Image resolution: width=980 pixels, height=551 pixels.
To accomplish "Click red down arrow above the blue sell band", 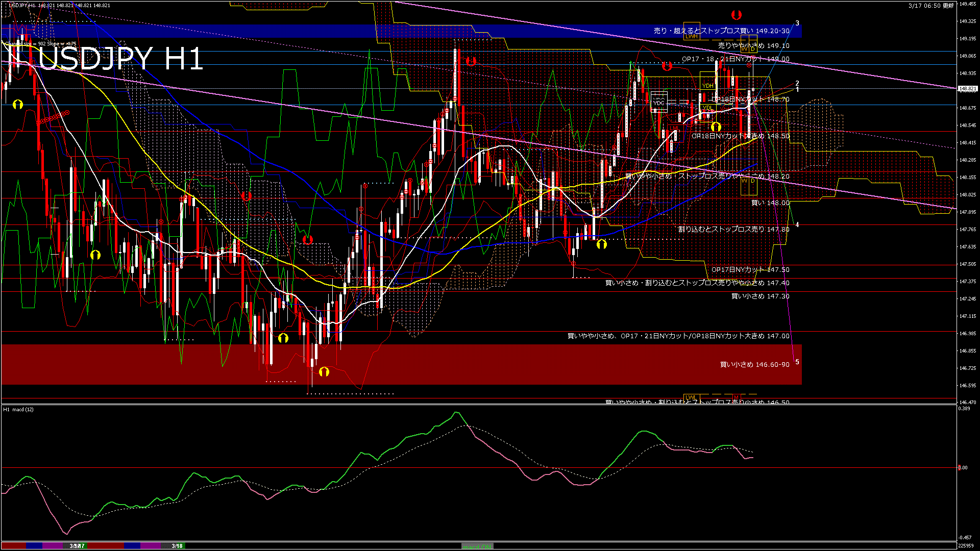I will [736, 14].
